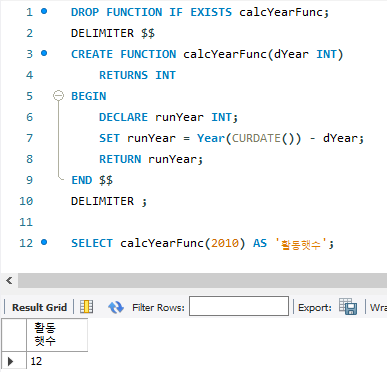387x372 pixels.
Task: Click line number 5 in gutter
Action: 30,96
